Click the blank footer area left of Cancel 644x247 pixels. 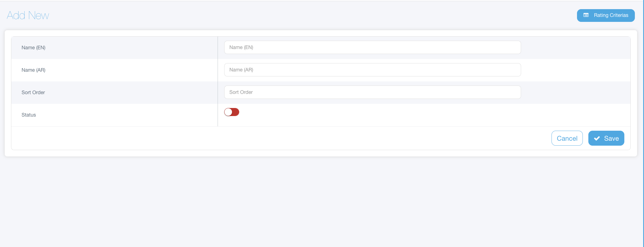pyautogui.click(x=277, y=138)
